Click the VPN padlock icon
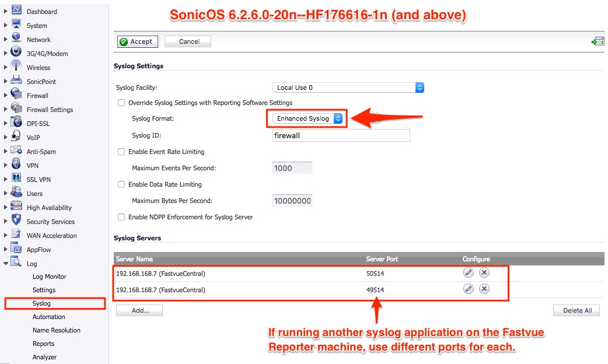The height and width of the screenshot is (364, 608). [x=16, y=163]
